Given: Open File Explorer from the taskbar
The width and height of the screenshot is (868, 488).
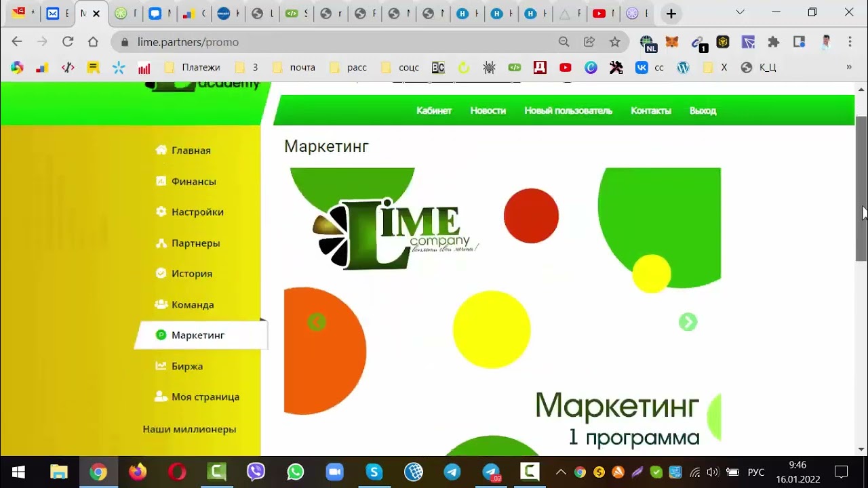Looking at the screenshot, I should coord(59,472).
